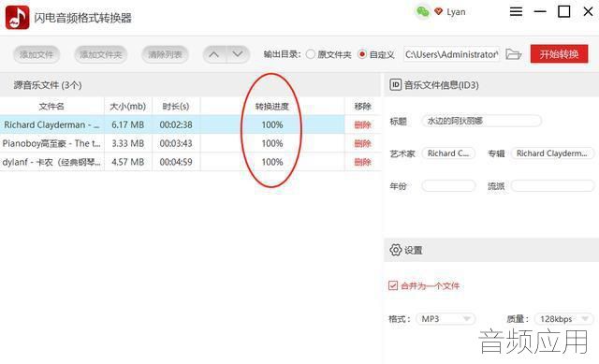Click the gear icon beside 设置
This screenshot has height=364, width=599.
(395, 250)
